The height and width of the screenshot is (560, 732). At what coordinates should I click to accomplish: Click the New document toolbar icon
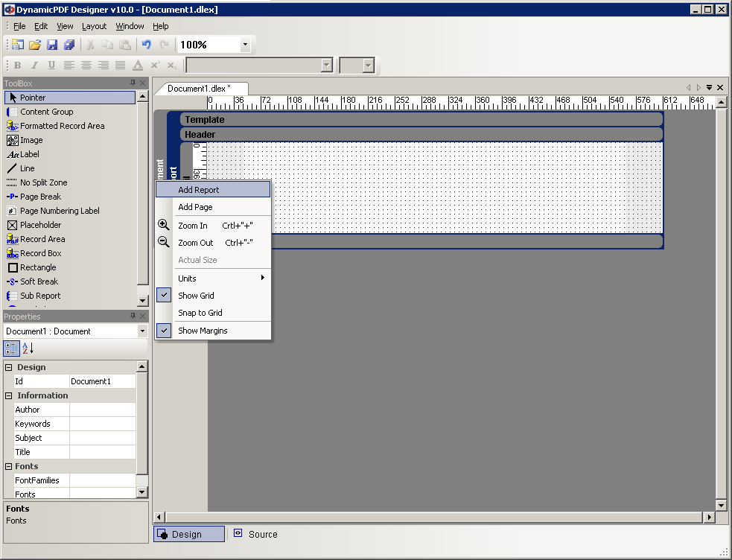tap(18, 45)
